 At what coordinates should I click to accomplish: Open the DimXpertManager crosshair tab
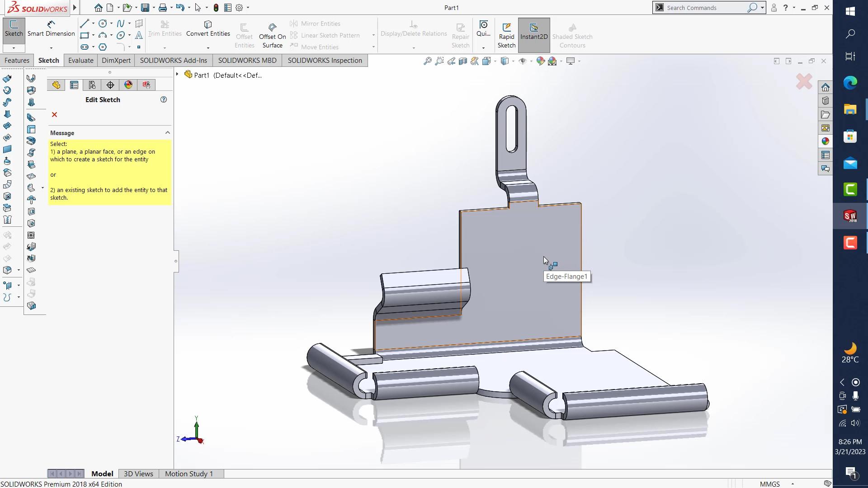click(x=110, y=85)
